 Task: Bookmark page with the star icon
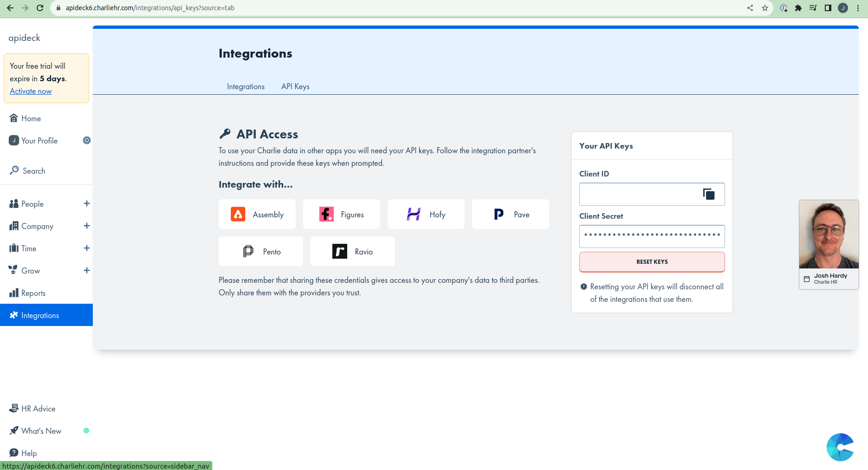click(765, 8)
